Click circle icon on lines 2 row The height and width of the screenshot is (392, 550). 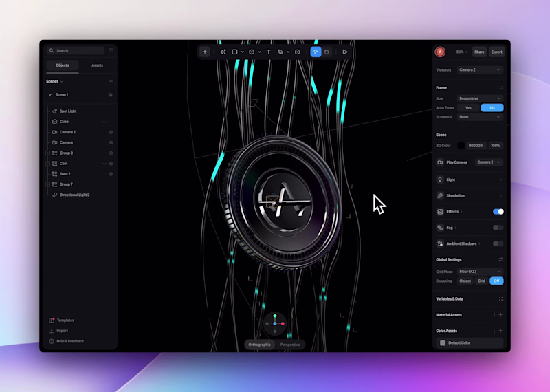[x=111, y=174]
